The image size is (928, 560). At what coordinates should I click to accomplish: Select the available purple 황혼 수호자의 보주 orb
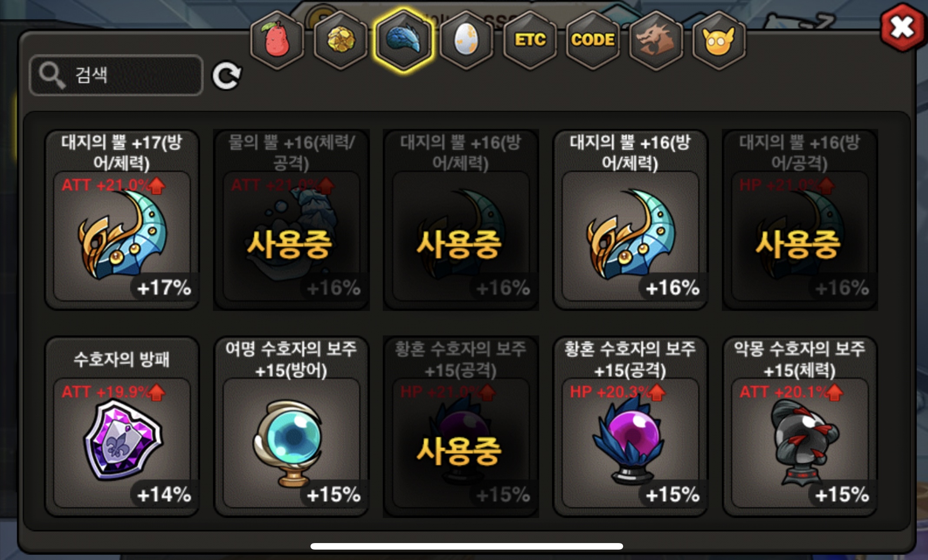pyautogui.click(x=630, y=426)
